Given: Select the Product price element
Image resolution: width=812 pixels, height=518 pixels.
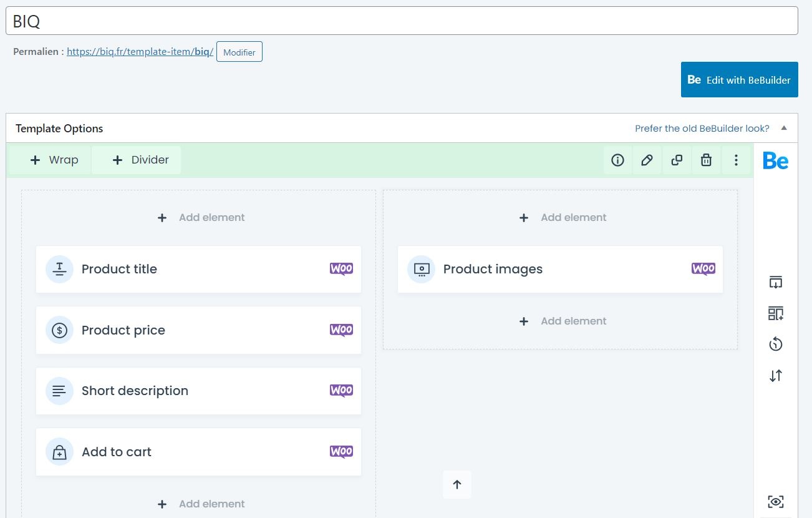Looking at the screenshot, I should [x=198, y=330].
